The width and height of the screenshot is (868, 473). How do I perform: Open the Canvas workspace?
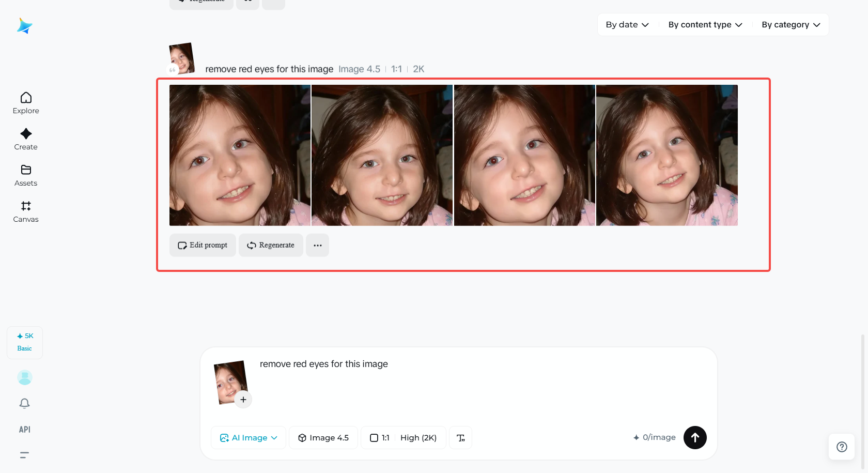coord(25,211)
